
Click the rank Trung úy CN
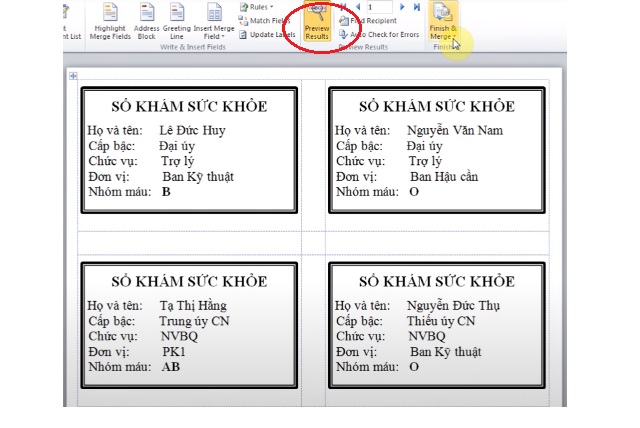click(194, 321)
